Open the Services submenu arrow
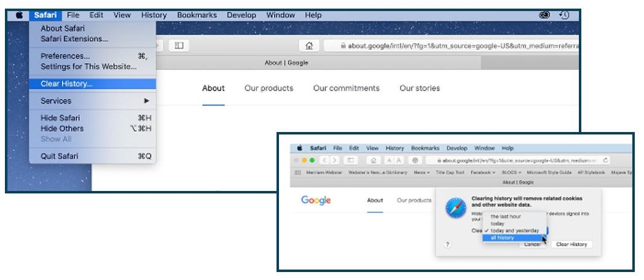 point(147,101)
